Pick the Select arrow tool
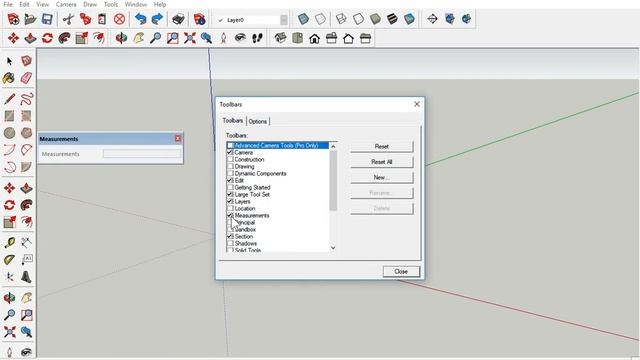Image resolution: width=640 pixels, height=360 pixels. pos(9,61)
